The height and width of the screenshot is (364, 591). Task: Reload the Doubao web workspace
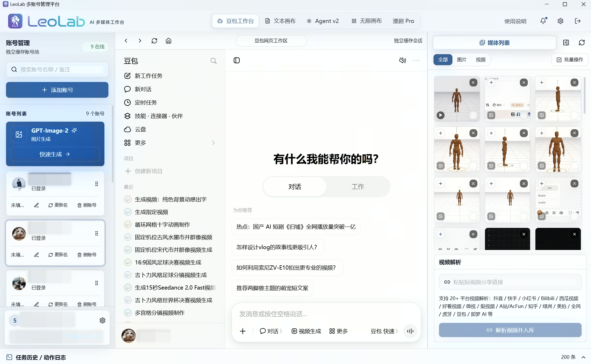[154, 41]
